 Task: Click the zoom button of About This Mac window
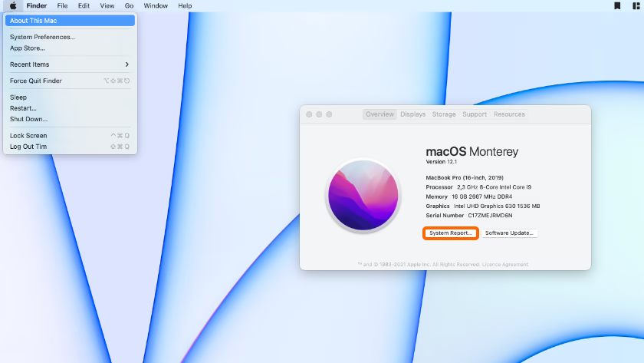(329, 114)
